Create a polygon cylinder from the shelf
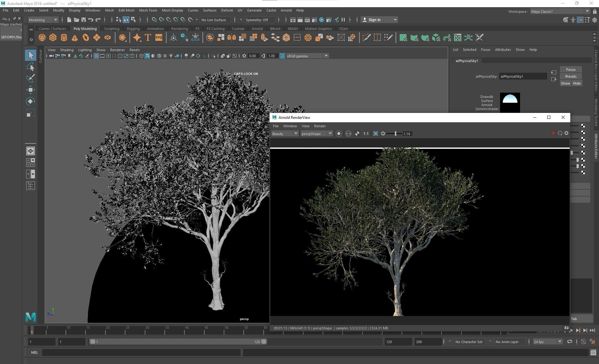Screen dimensions: 599x364 coord(64,38)
